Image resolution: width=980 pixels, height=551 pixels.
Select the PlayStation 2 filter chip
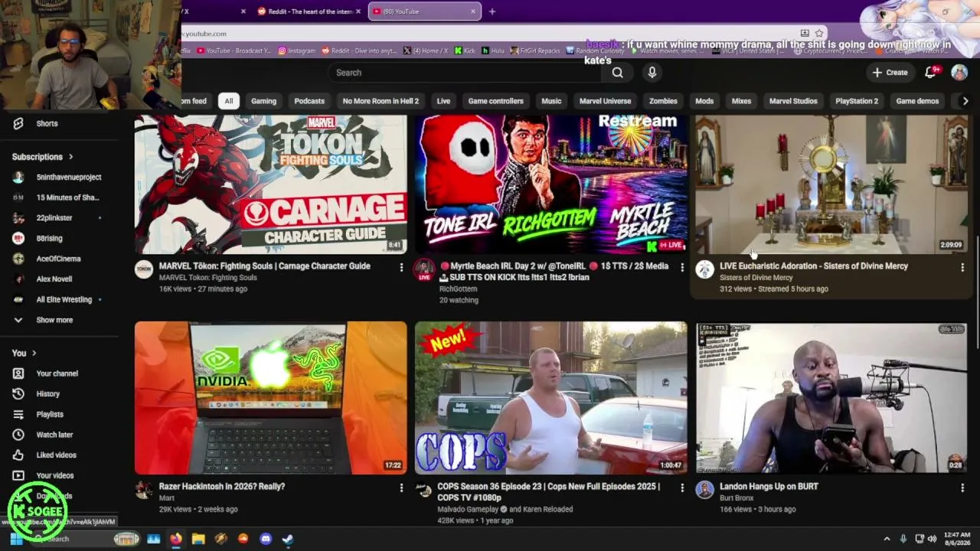(857, 101)
